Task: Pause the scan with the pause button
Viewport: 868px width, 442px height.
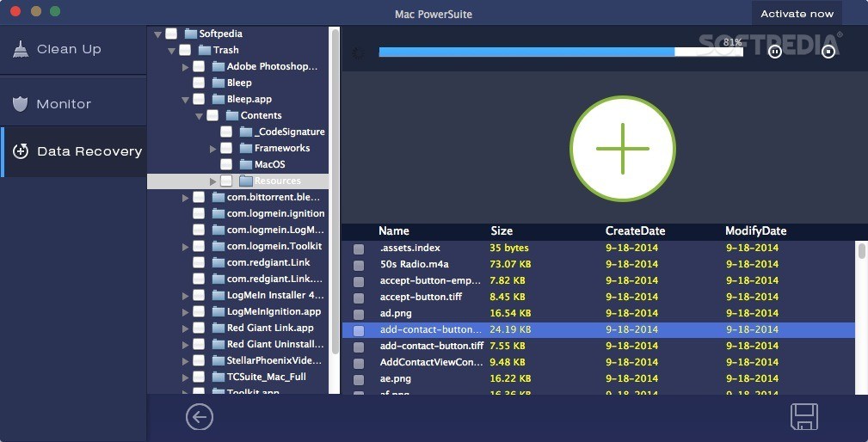Action: 775,52
